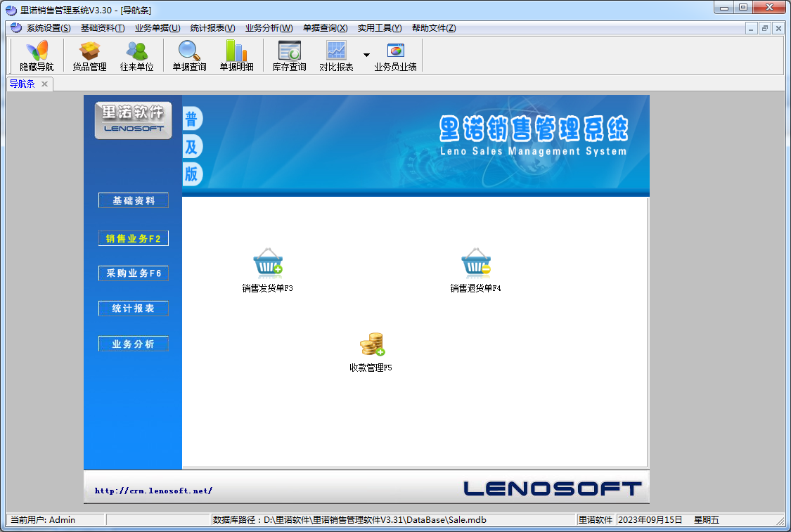
Task: Click the 采购业务F6 sidebar button
Action: [133, 273]
